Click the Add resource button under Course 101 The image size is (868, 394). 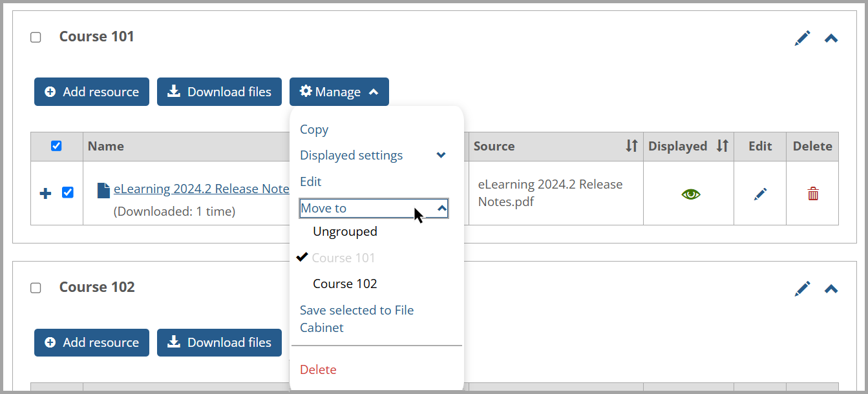coord(91,91)
